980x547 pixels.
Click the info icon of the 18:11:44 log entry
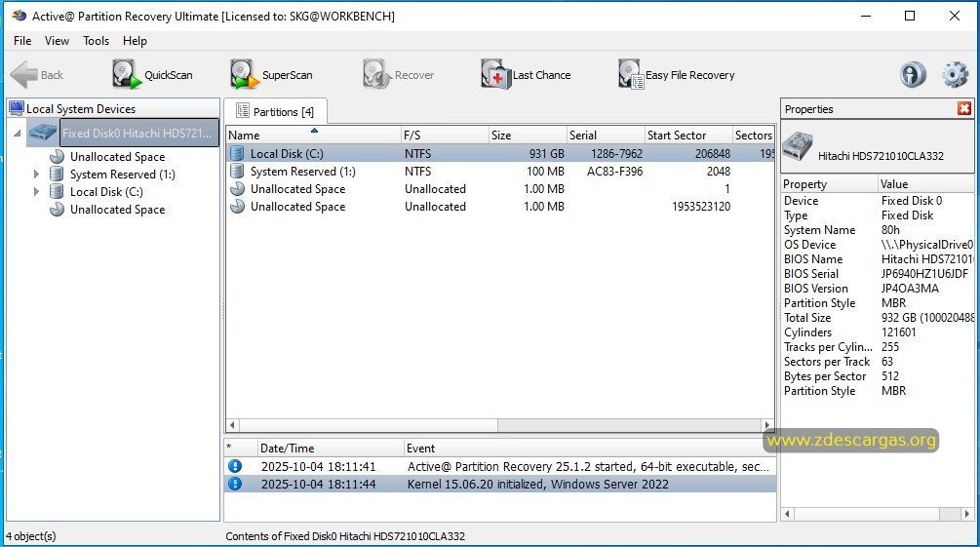(235, 484)
